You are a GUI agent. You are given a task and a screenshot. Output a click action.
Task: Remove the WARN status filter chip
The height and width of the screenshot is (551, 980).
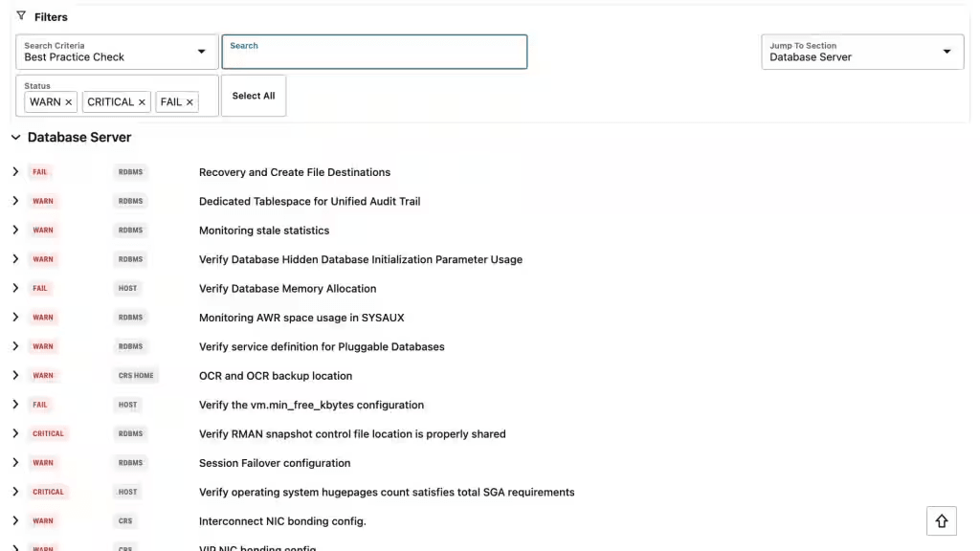coord(69,102)
